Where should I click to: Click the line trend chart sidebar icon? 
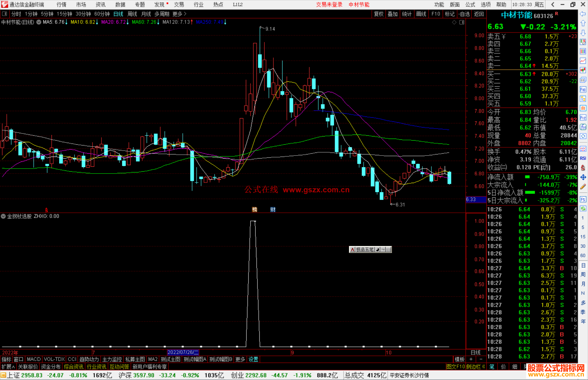[x=583, y=60]
